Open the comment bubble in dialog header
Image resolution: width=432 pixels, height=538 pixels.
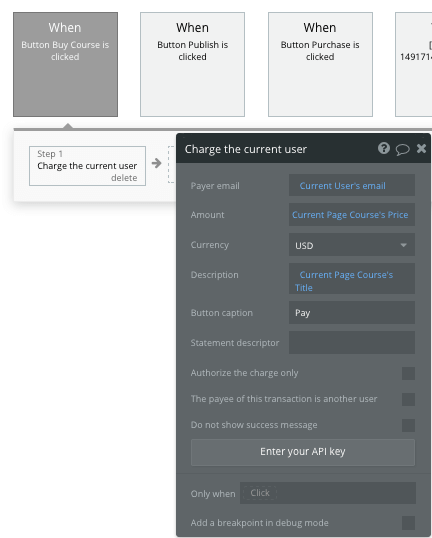402,149
